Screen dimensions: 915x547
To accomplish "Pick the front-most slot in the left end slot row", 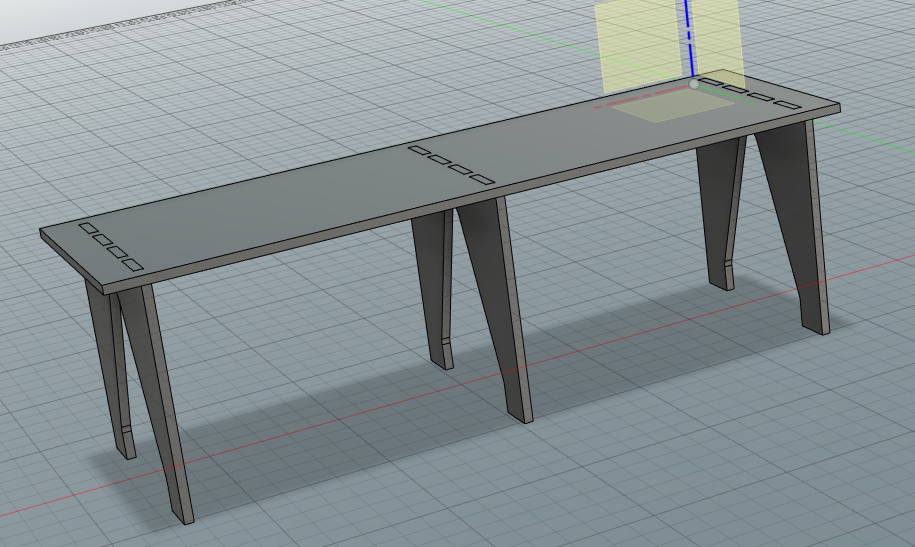I will click(x=133, y=264).
